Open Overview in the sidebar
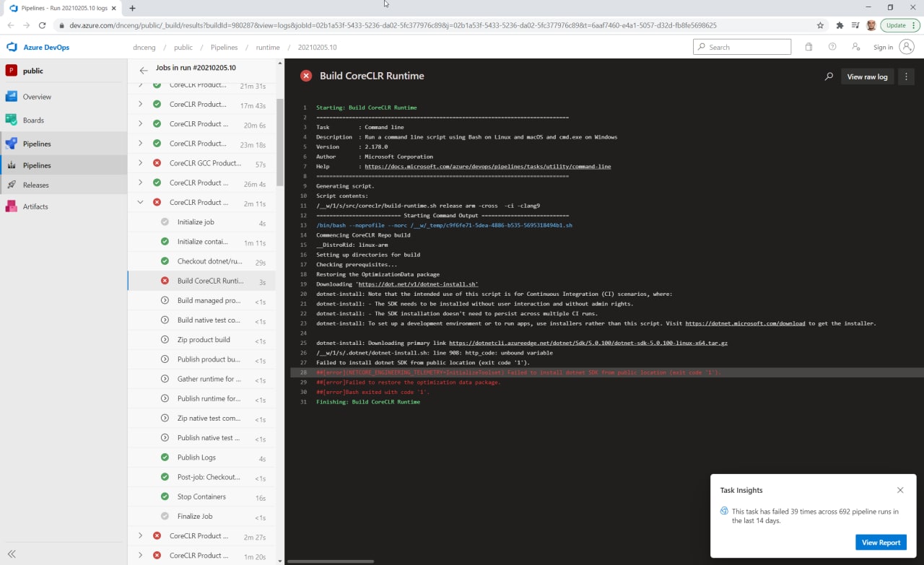Image resolution: width=924 pixels, height=565 pixels. click(64, 97)
